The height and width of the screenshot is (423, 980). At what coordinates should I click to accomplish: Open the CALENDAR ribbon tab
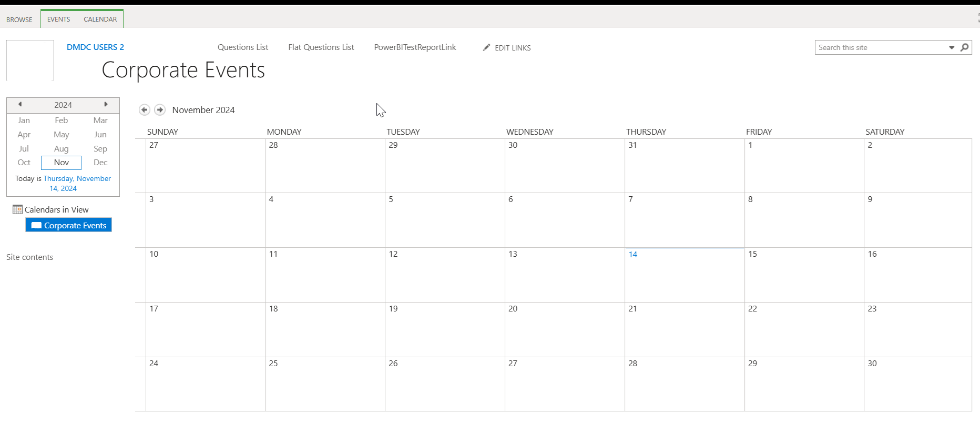click(x=100, y=19)
